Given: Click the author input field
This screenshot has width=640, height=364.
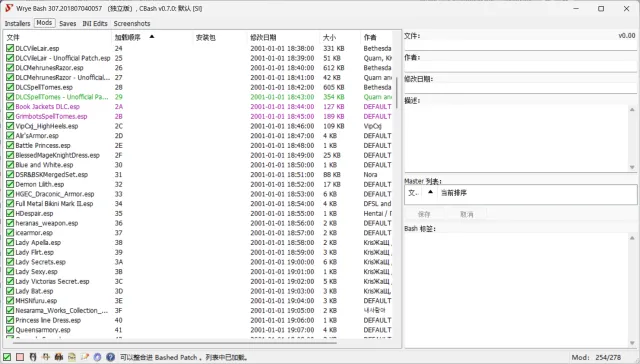Looking at the screenshot, I should 520,67.
